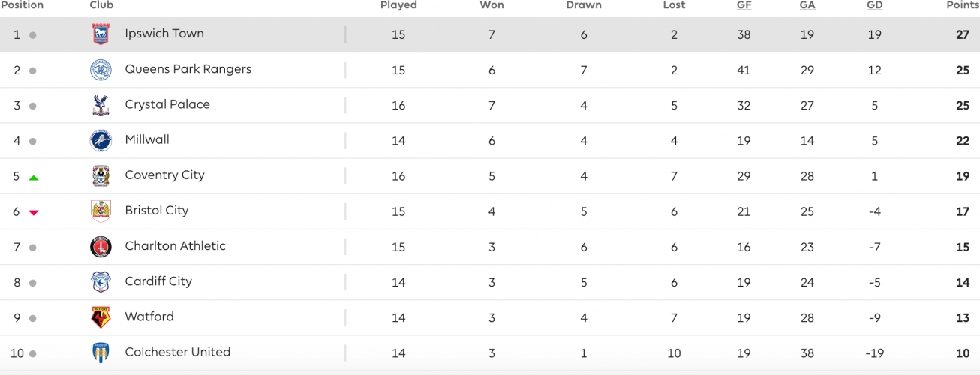Image resolution: width=980 pixels, height=375 pixels.
Task: Click the GD column header
Action: click(874, 5)
